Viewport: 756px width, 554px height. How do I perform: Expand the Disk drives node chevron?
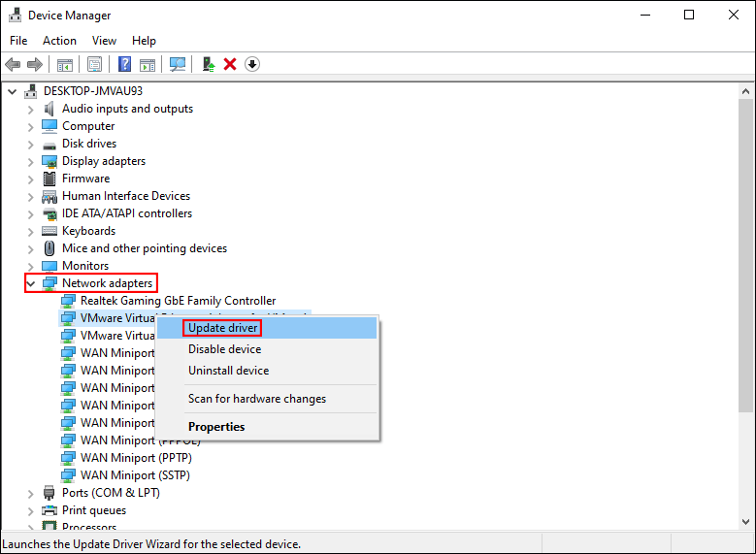pyautogui.click(x=31, y=145)
